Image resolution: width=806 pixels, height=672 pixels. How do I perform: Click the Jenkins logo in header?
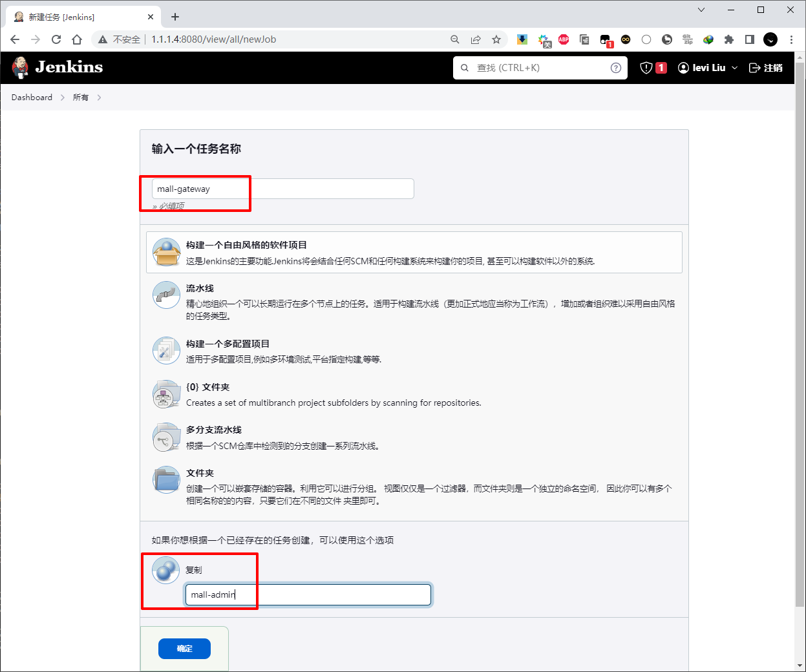click(x=58, y=67)
